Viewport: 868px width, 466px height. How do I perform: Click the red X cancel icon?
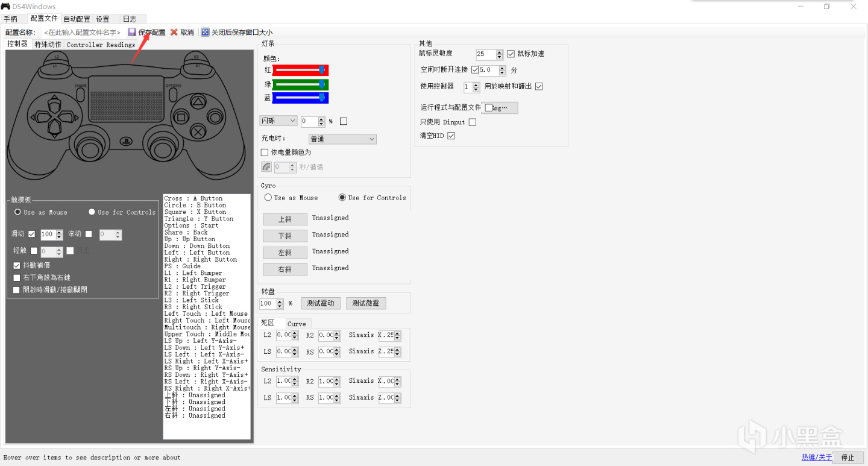click(174, 32)
